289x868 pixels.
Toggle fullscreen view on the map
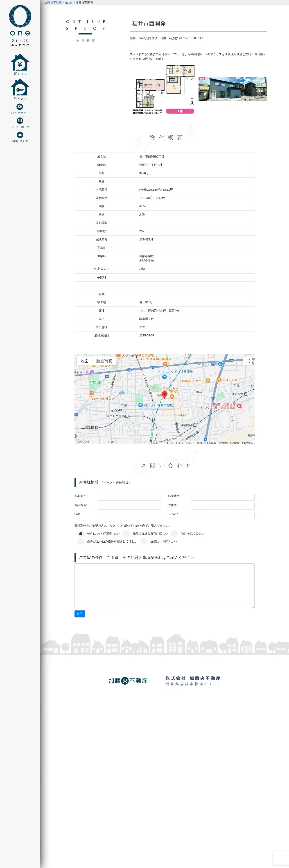coord(248,361)
